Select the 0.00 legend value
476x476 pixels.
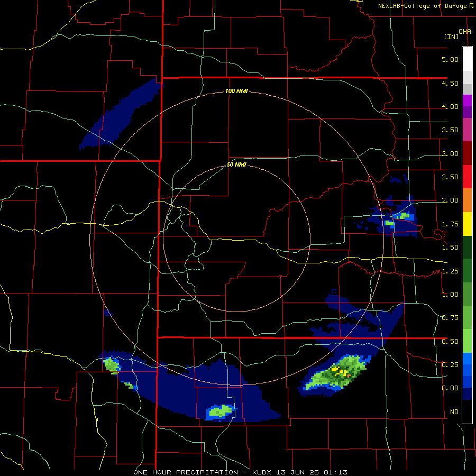450,388
